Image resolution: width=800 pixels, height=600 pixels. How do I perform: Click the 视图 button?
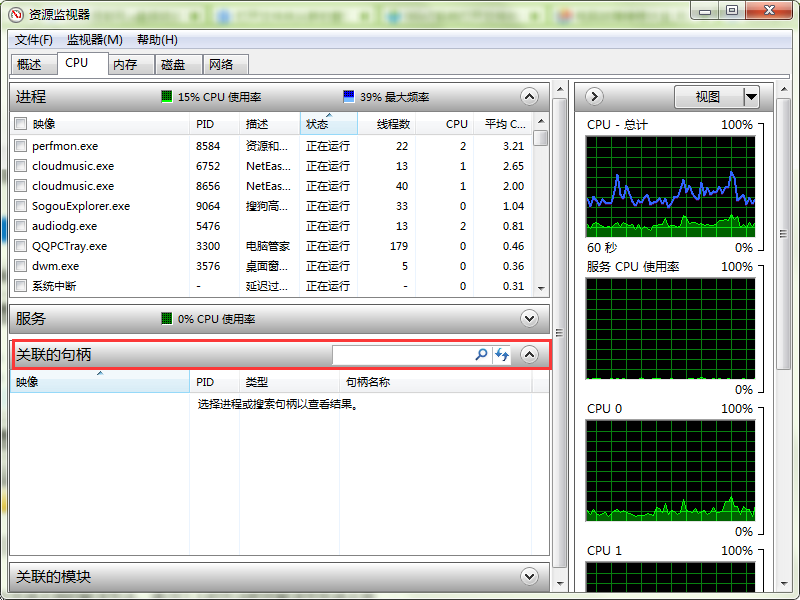point(707,97)
